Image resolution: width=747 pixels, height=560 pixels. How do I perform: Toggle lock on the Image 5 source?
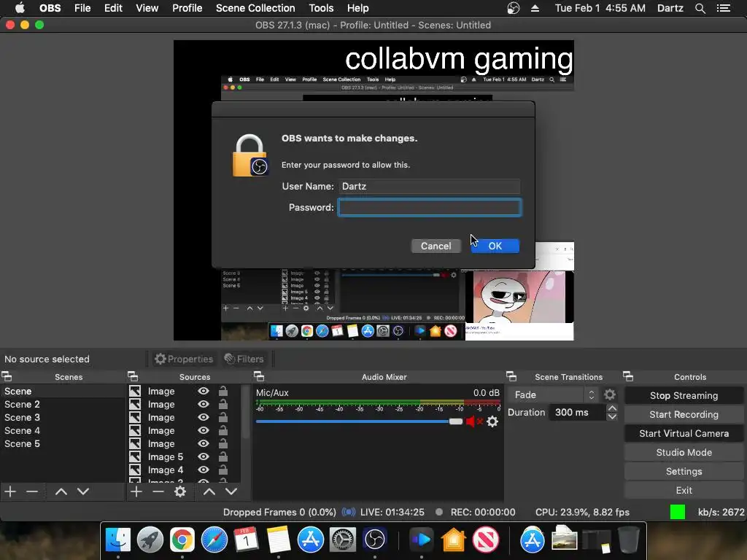[x=223, y=456]
